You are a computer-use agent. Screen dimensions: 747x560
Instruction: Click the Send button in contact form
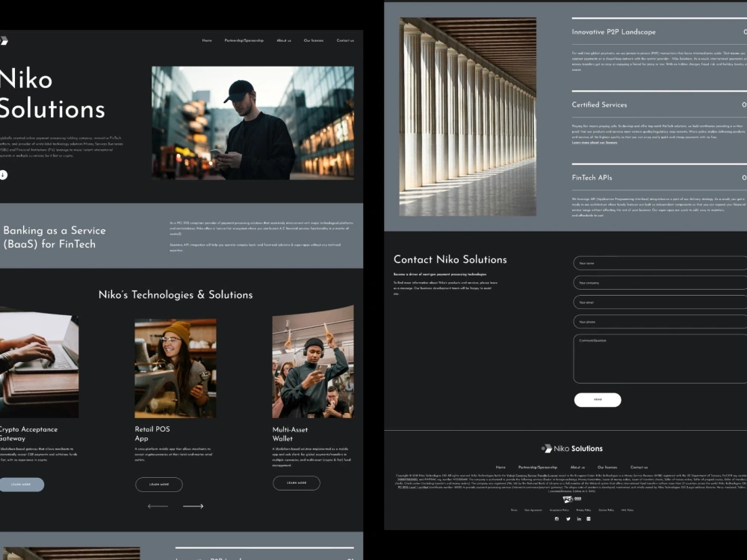click(x=598, y=399)
